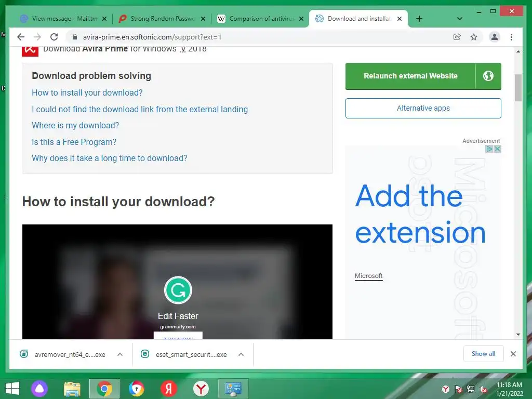532x399 pixels.
Task: Click Show all downloads button
Action: pyautogui.click(x=484, y=354)
